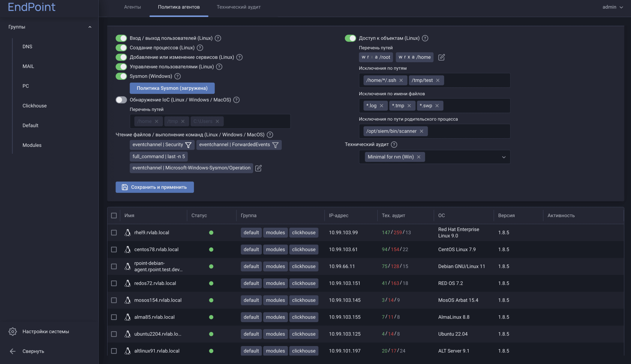Show help for Доступ к объектам (Linux)
This screenshot has height=364, width=631.
point(425,38)
